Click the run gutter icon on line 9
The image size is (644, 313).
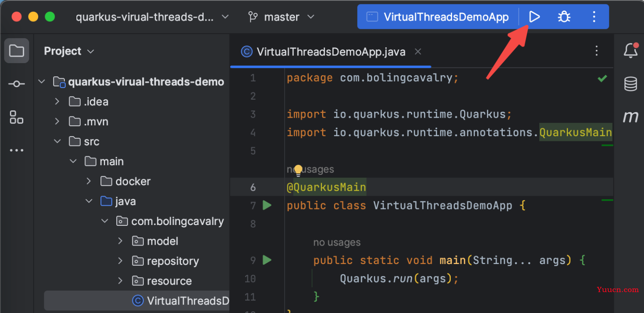click(267, 260)
